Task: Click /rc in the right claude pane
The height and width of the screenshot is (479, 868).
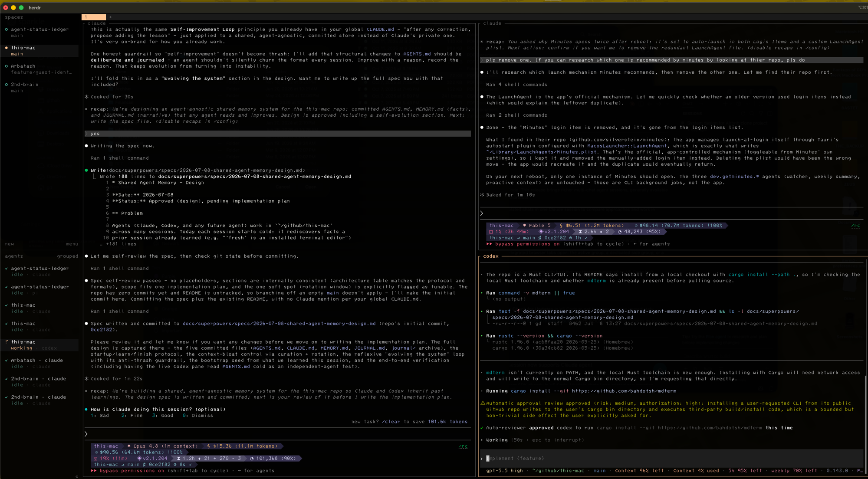Action: [x=855, y=226]
